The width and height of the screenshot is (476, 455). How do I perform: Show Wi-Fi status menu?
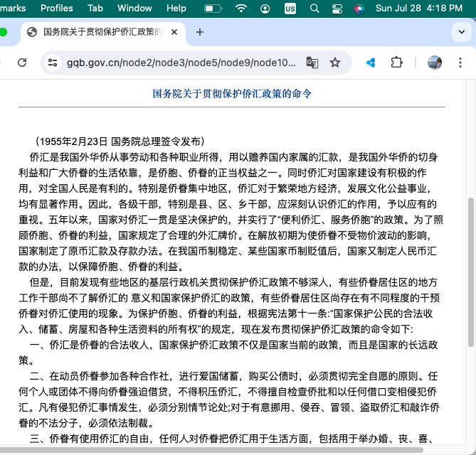coord(241,9)
